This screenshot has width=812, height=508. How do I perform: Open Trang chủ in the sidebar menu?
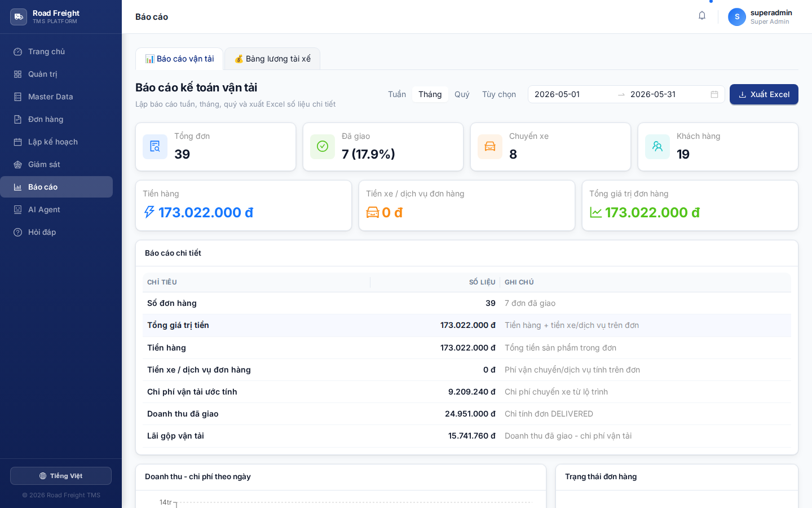pyautogui.click(x=56, y=51)
